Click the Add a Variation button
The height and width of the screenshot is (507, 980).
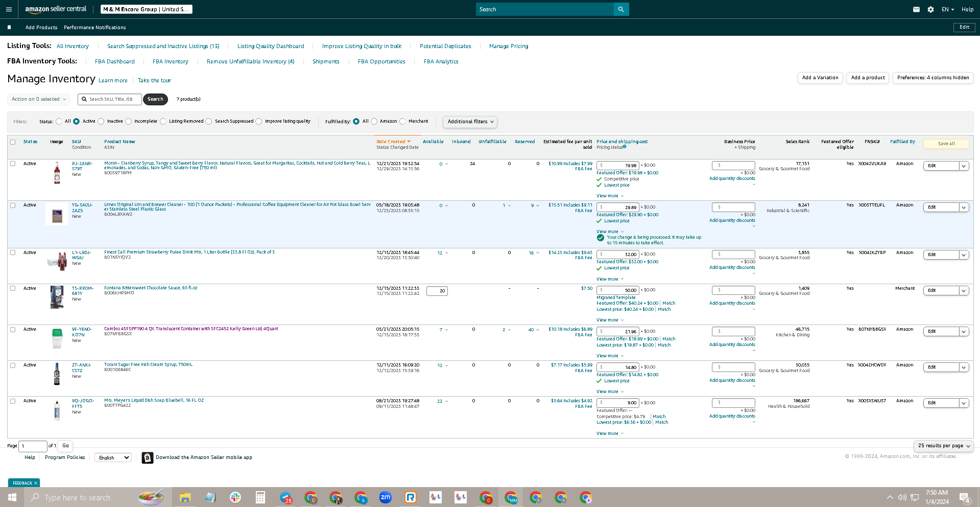point(820,78)
